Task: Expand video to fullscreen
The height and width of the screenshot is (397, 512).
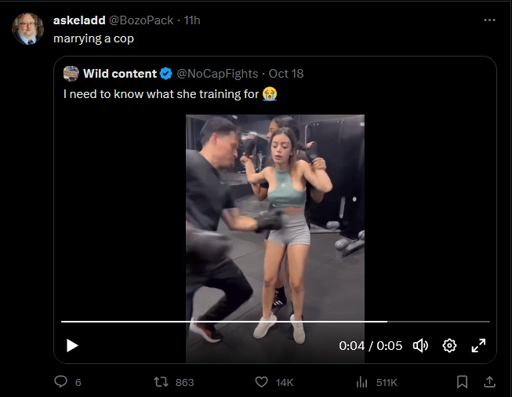Action: point(478,346)
